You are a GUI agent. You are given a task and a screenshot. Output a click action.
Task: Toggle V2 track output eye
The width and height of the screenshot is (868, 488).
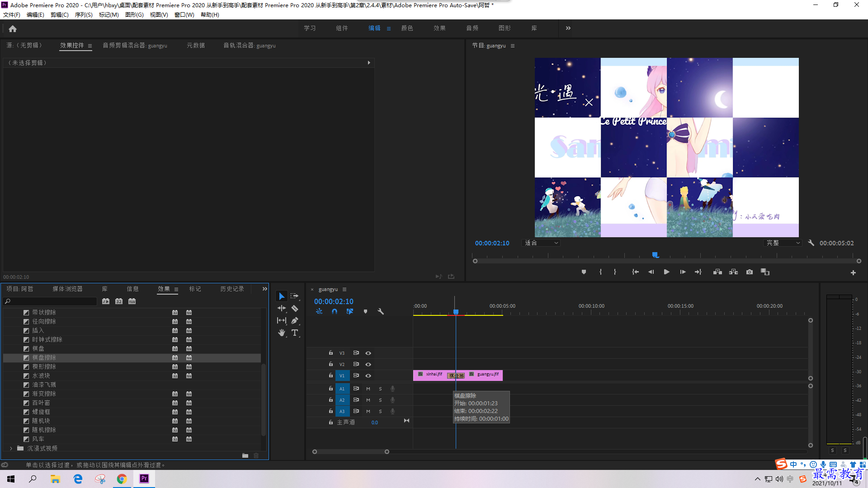click(368, 364)
